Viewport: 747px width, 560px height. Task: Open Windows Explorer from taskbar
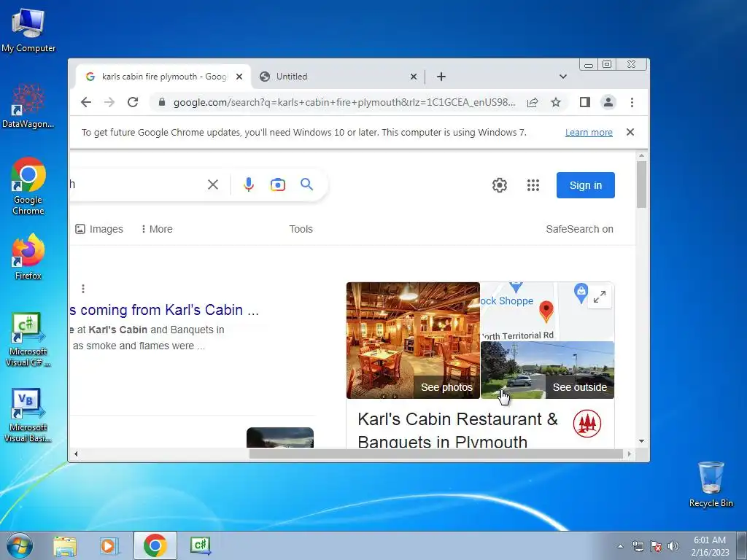(65, 545)
